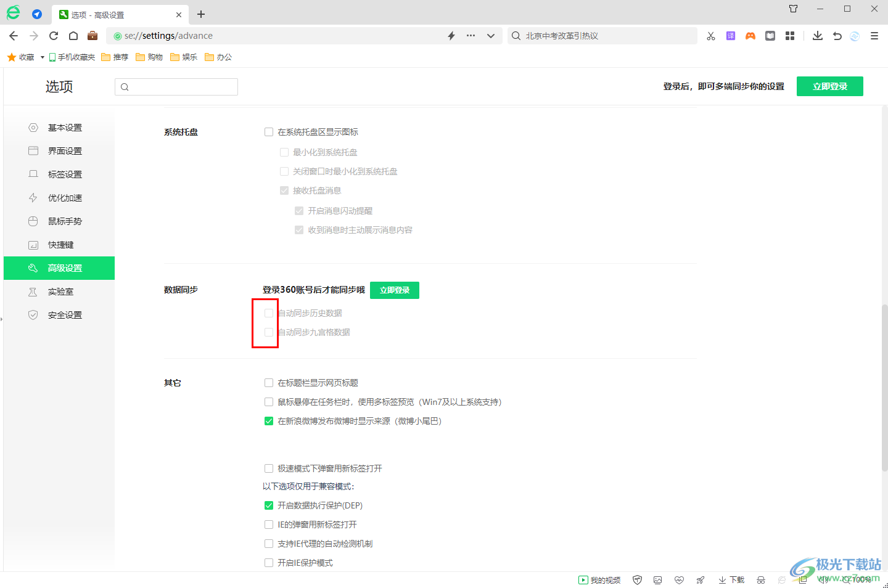Click the incognito glasses status bar icon
The image size is (888, 588).
tap(761, 580)
